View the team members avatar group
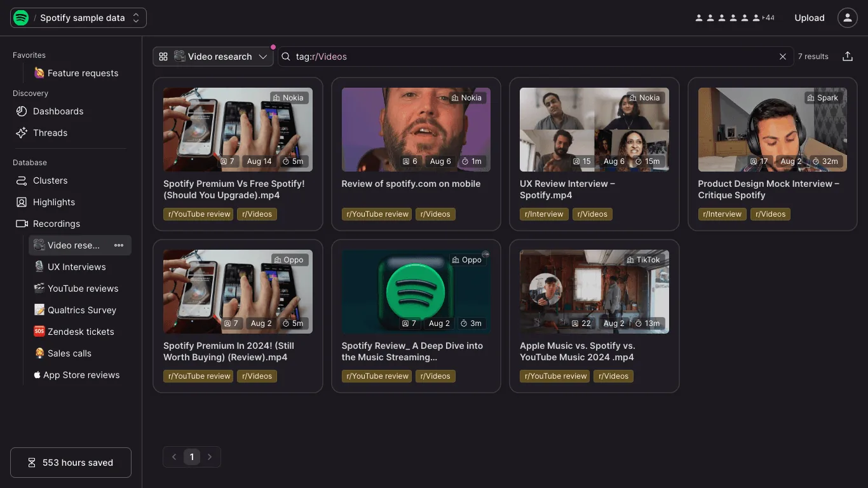 coord(735,18)
